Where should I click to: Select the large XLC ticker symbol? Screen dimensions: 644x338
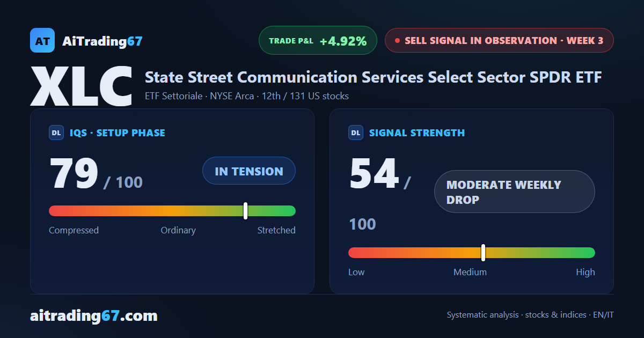pos(82,86)
